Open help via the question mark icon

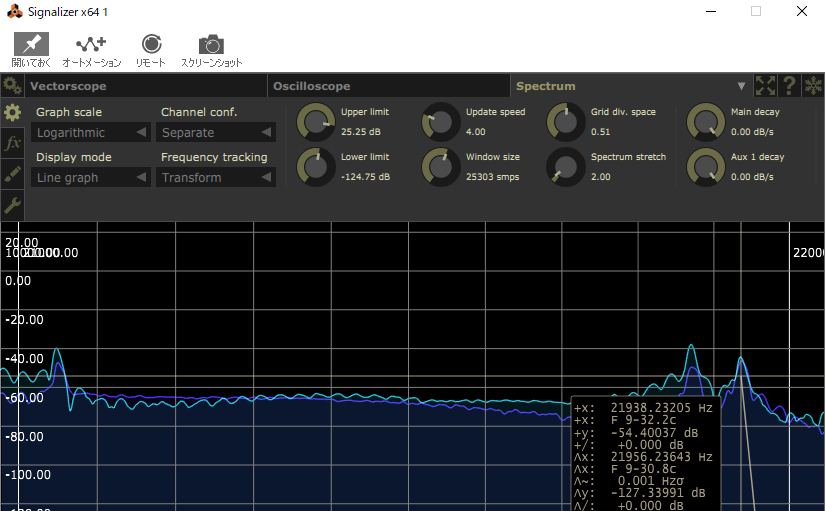[x=789, y=85]
